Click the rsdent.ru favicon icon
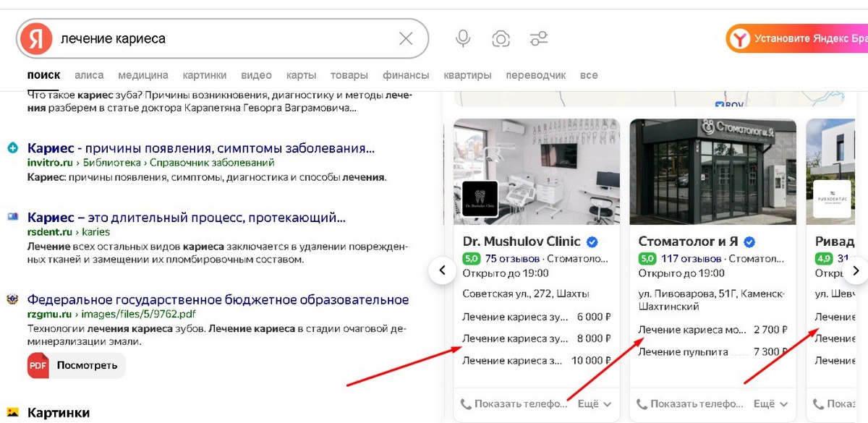The image size is (868, 423). (12, 216)
